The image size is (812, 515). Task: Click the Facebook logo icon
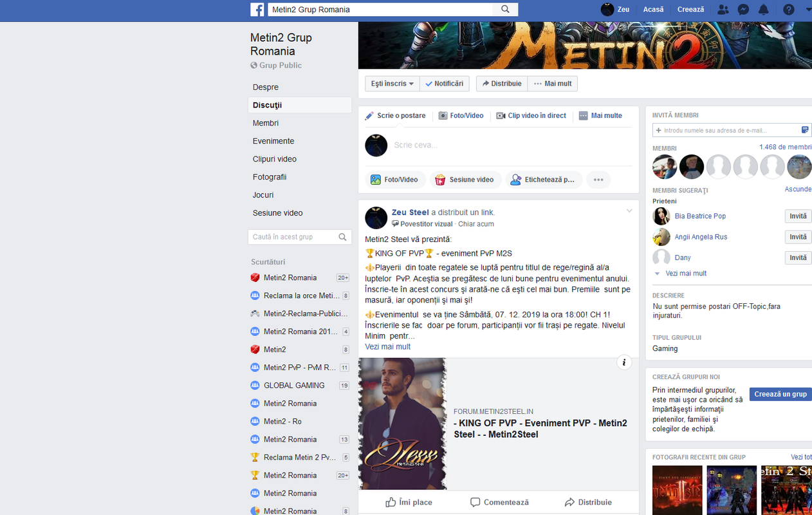pyautogui.click(x=257, y=10)
